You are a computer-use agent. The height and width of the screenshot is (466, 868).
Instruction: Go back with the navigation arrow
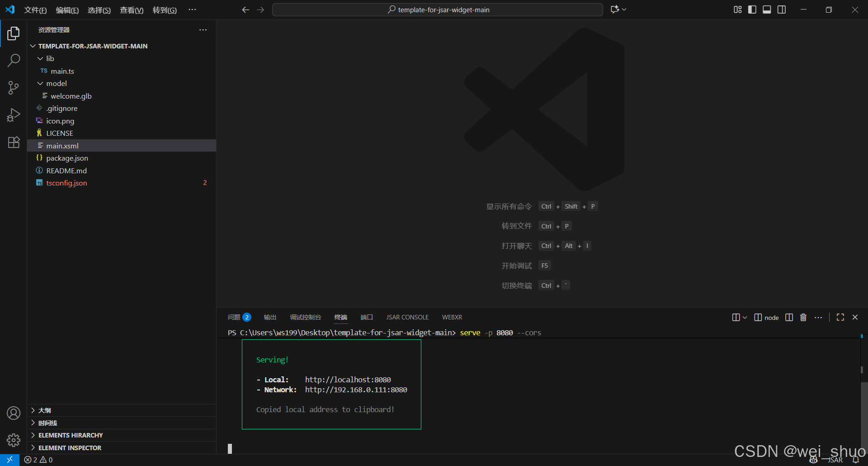(245, 10)
